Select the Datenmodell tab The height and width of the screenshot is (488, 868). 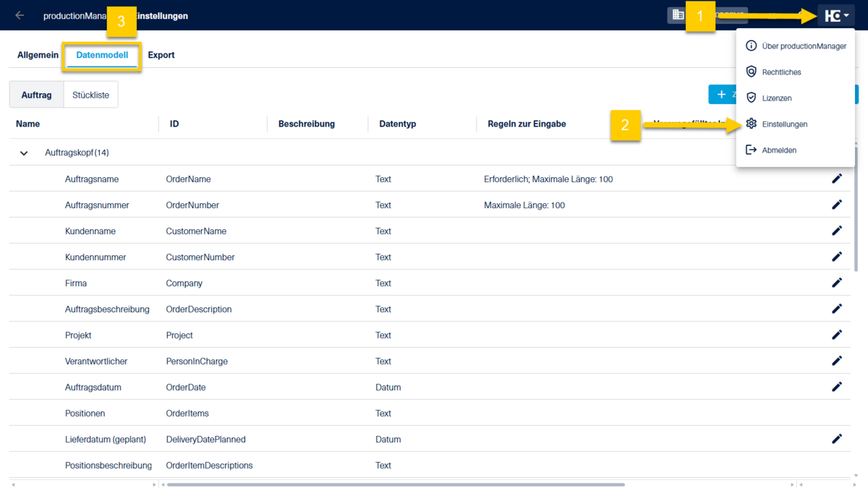pyautogui.click(x=102, y=55)
